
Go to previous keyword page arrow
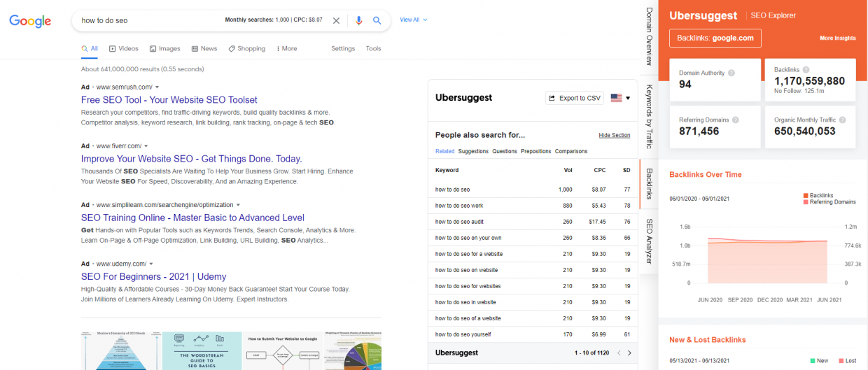pos(618,353)
